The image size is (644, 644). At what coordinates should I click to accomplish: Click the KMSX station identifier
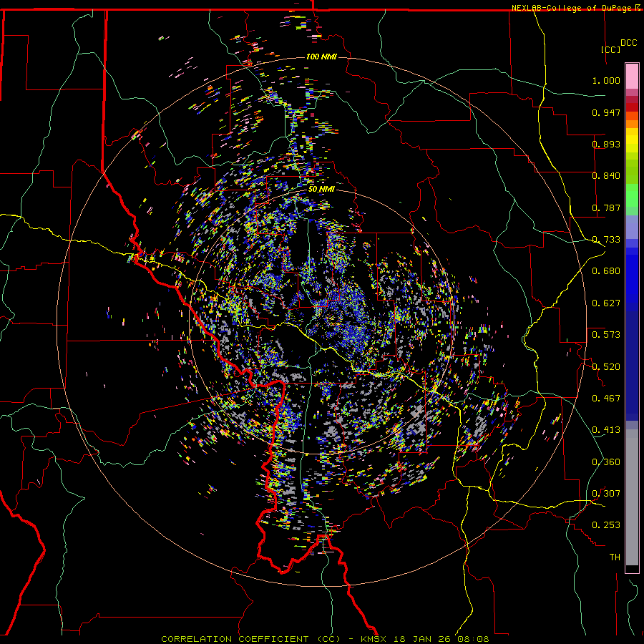tap(374, 639)
